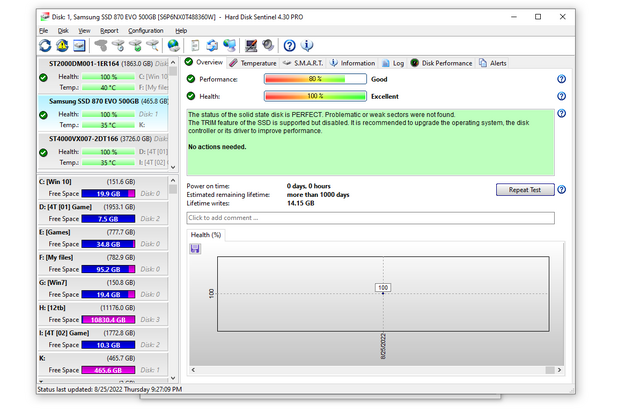
Task: Click the Health 100% progress bar
Action: [315, 96]
